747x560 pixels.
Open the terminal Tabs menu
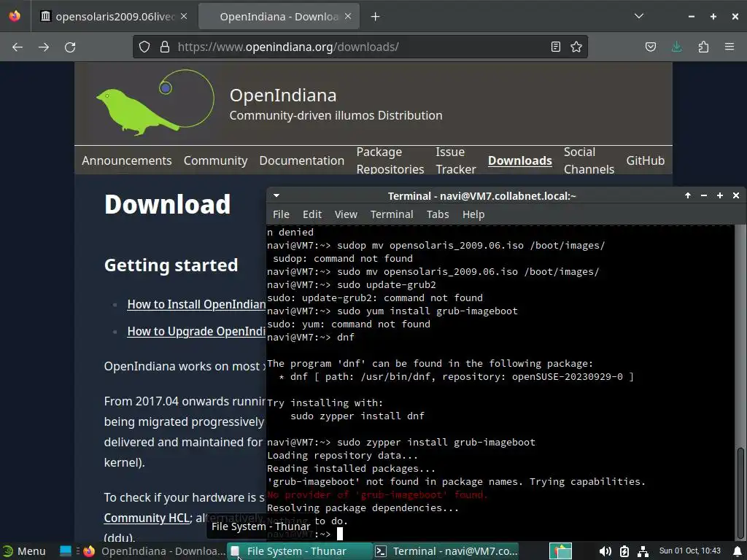[438, 214]
